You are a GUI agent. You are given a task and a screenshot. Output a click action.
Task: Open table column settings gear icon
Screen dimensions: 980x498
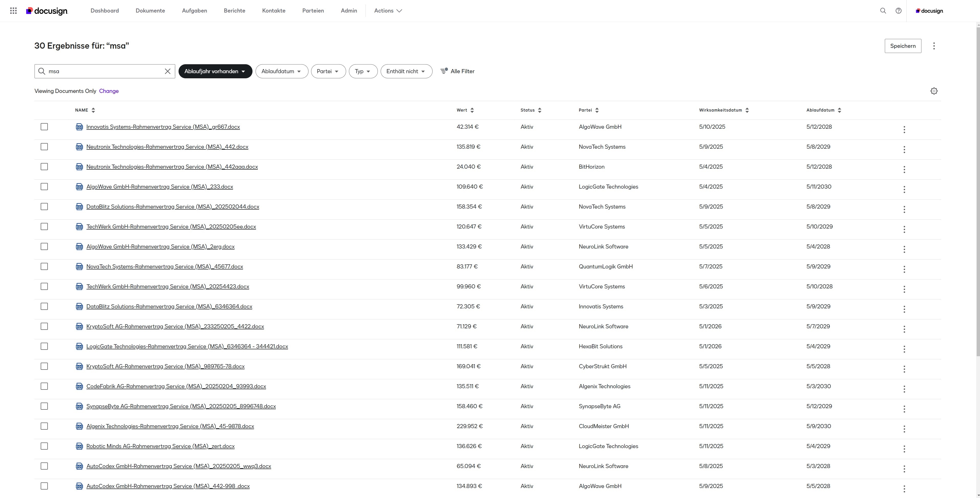click(x=934, y=91)
